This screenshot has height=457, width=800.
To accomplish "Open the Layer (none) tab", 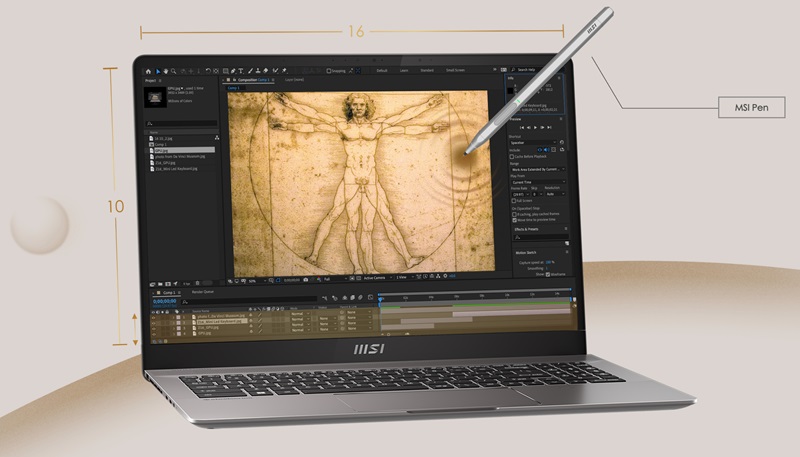I will [x=294, y=80].
